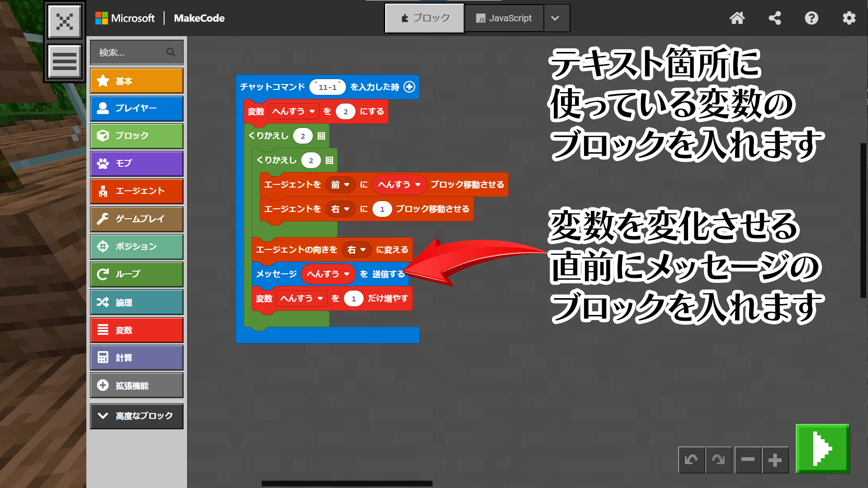
Task: Open the Settings gear icon
Action: point(849,18)
